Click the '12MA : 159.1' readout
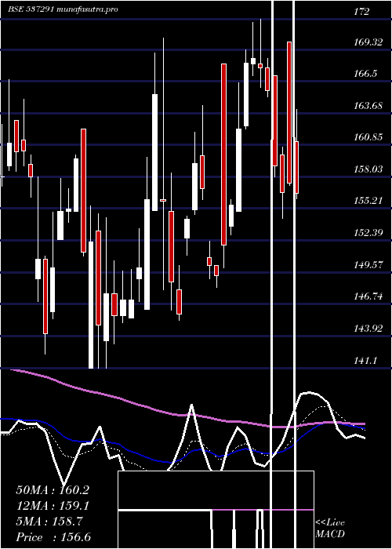 (53, 506)
